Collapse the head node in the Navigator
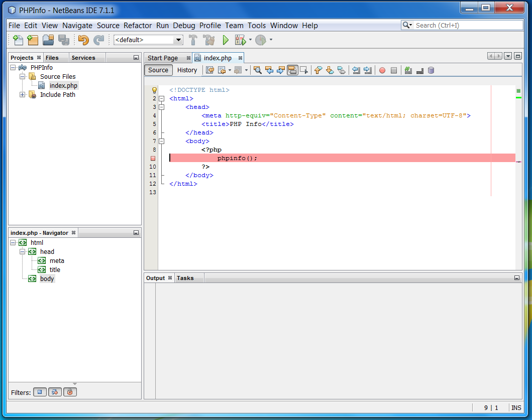The image size is (532, 420). (x=22, y=251)
